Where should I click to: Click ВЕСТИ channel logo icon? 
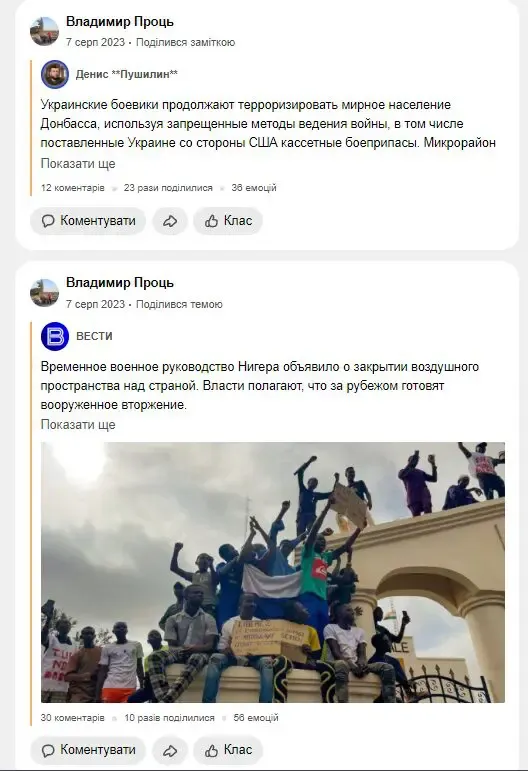[x=55, y=336]
